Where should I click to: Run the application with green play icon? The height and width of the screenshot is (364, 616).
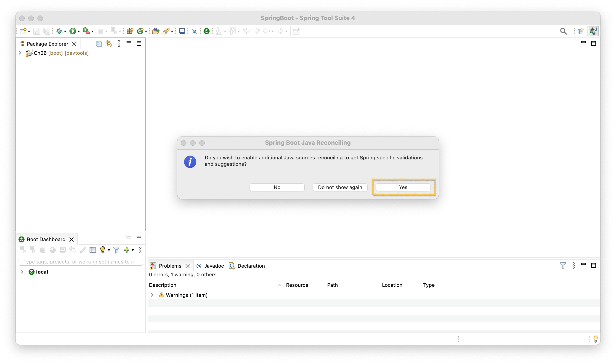pos(73,31)
